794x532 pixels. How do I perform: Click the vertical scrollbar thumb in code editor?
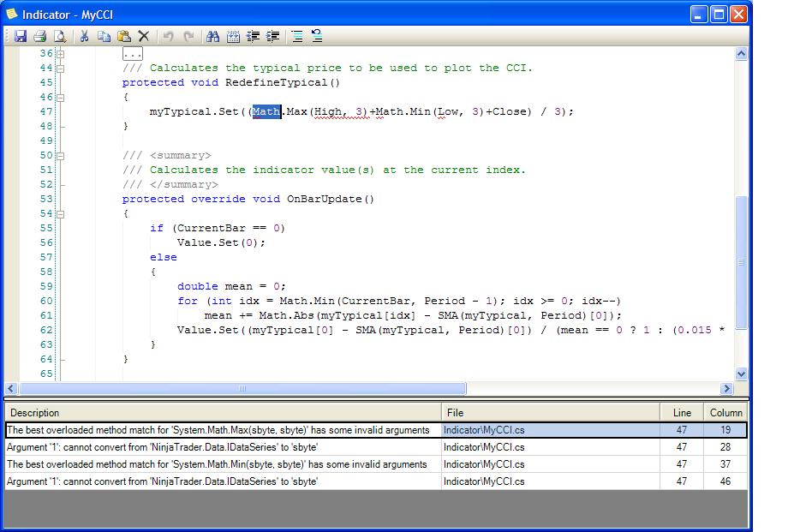742,262
